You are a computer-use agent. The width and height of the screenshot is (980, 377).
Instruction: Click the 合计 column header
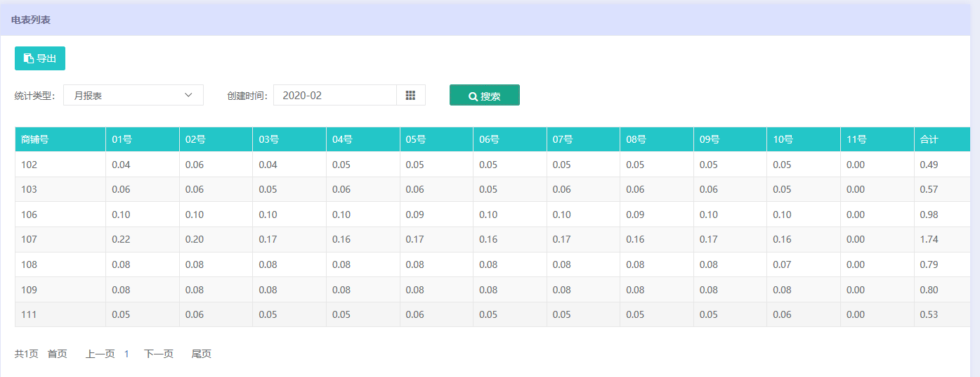[x=929, y=139]
